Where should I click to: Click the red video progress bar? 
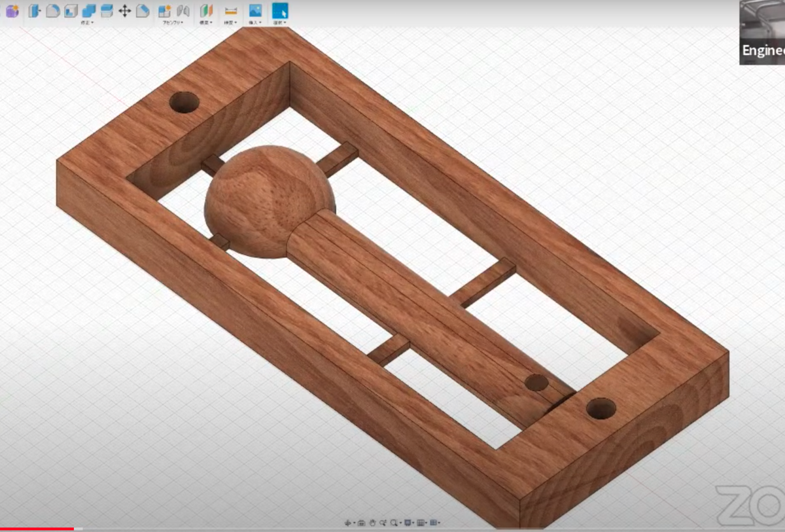[x=37, y=529]
